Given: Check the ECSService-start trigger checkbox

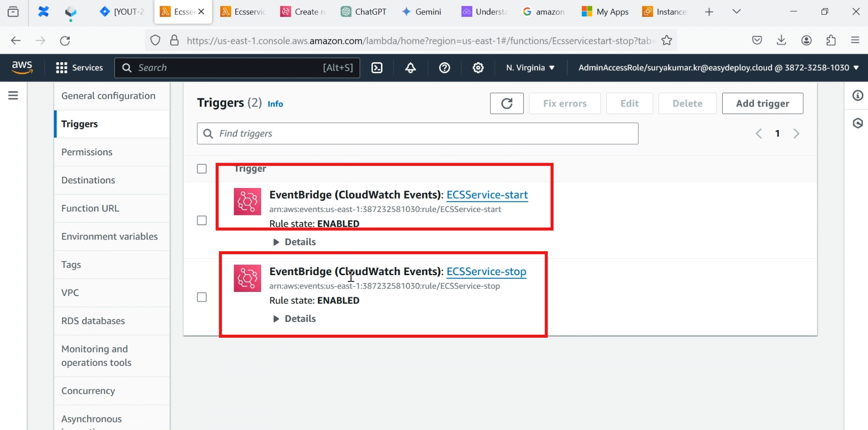Looking at the screenshot, I should tap(202, 221).
